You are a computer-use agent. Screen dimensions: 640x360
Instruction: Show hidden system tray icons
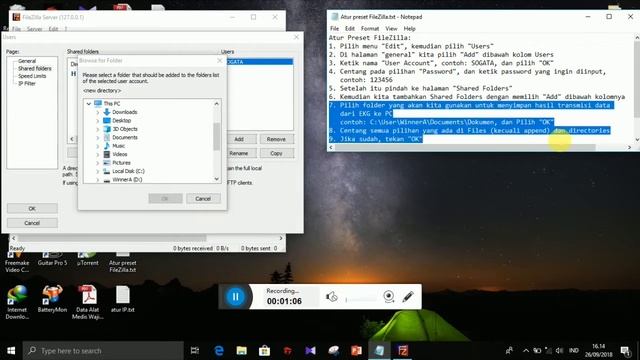[x=526, y=351]
